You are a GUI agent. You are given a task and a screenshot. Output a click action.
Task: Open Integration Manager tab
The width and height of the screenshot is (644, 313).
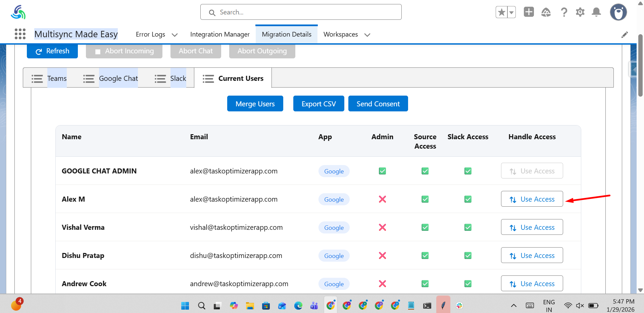220,34
